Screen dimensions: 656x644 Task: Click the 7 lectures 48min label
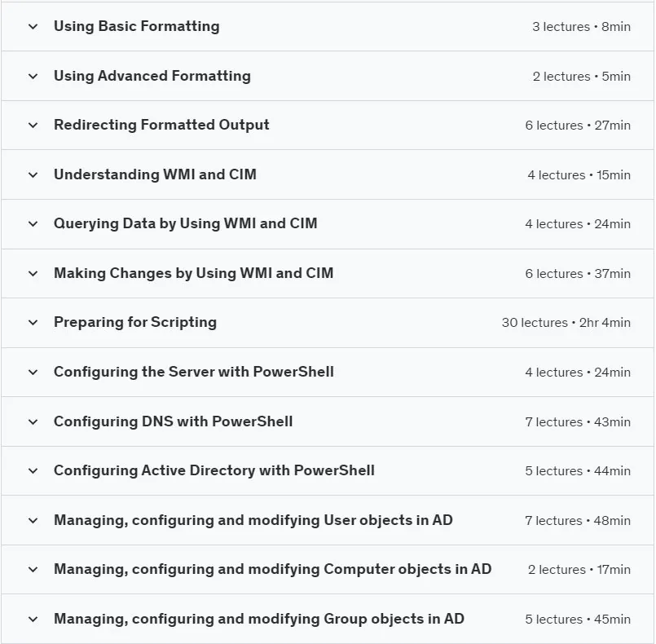pyautogui.click(x=578, y=521)
